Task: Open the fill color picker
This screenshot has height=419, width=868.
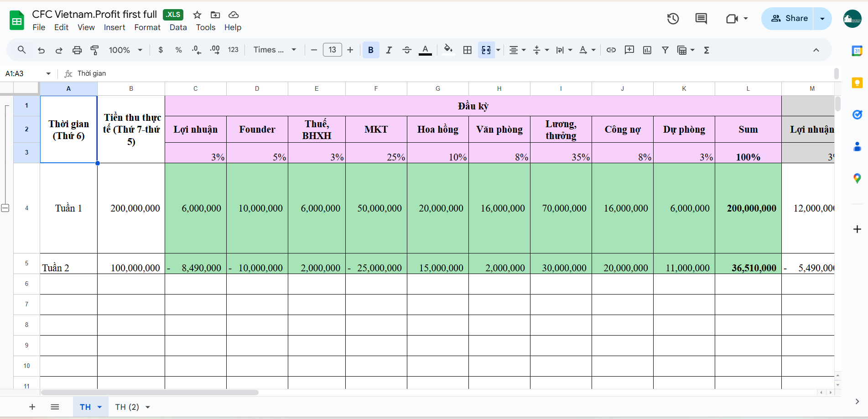Action: click(x=448, y=50)
